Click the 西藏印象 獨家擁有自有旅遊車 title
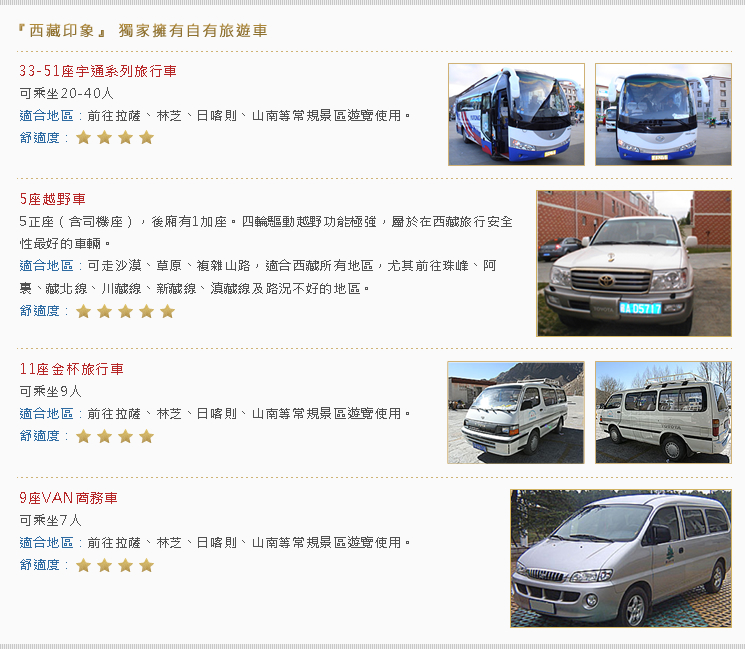Image resolution: width=745 pixels, height=649 pixels. coord(143,31)
